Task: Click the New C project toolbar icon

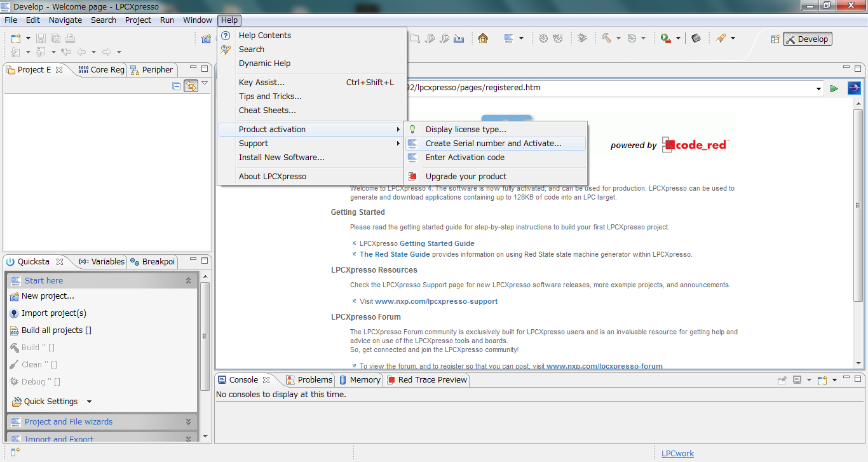Action: [206, 39]
